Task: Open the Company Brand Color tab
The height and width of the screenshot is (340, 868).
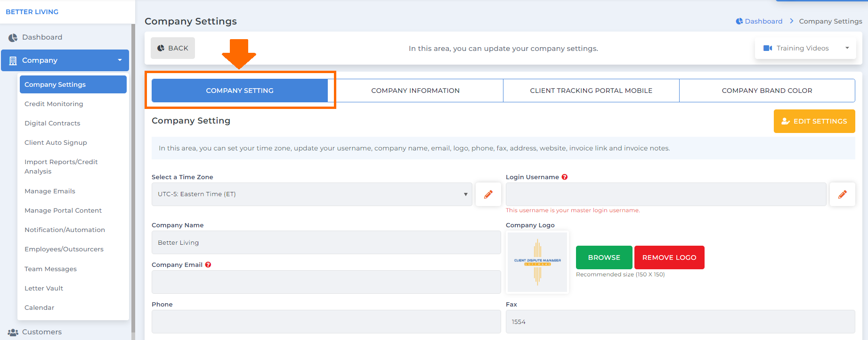Action: point(767,91)
